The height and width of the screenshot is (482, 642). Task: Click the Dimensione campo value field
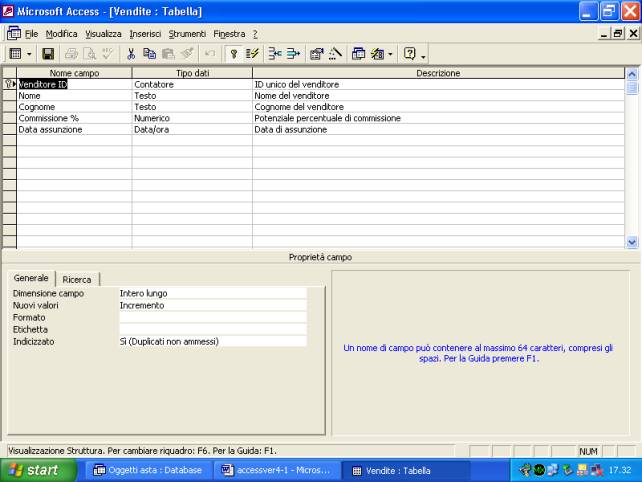pyautogui.click(x=213, y=293)
